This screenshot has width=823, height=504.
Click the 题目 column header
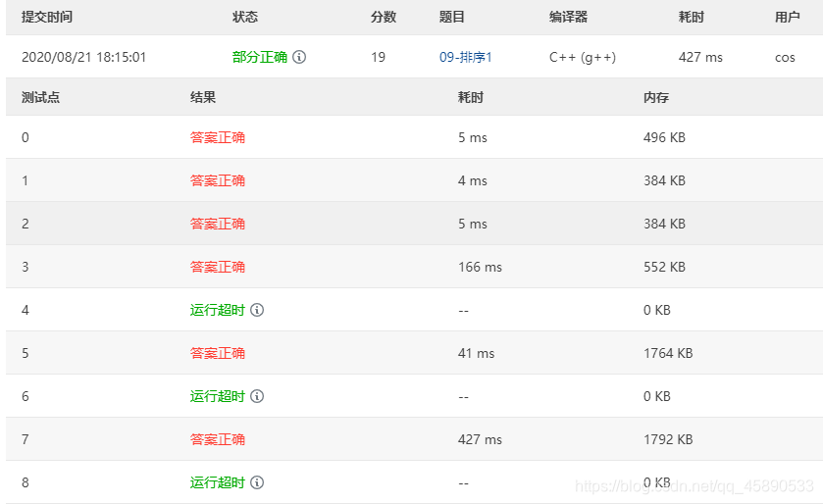pos(452,17)
